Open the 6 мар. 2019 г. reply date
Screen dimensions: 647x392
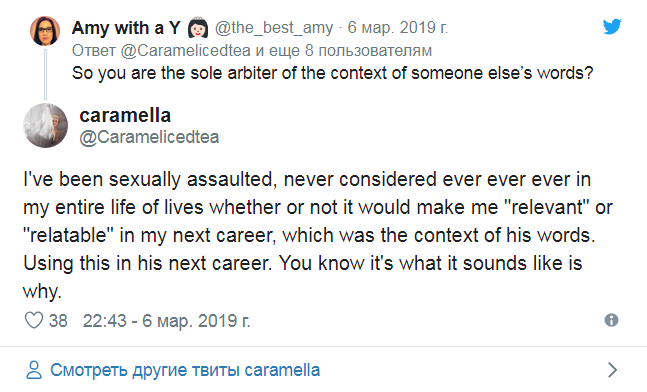point(397,28)
